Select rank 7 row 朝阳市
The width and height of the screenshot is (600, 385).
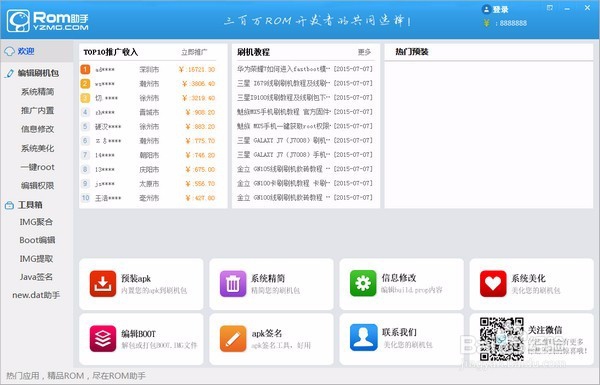[148, 155]
